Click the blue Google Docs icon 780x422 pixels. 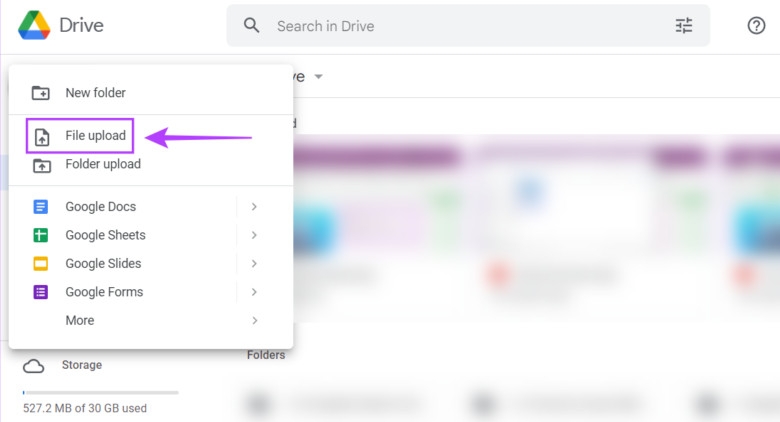pyautogui.click(x=41, y=207)
